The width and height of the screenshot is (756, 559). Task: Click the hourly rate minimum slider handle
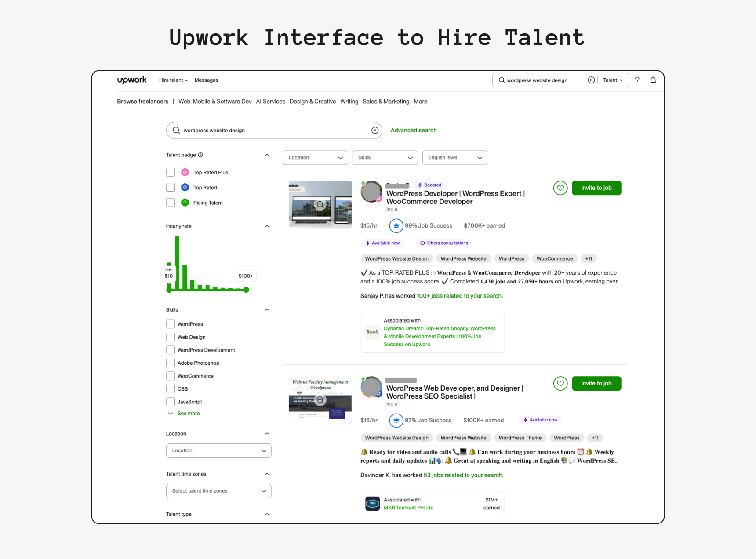(169, 290)
